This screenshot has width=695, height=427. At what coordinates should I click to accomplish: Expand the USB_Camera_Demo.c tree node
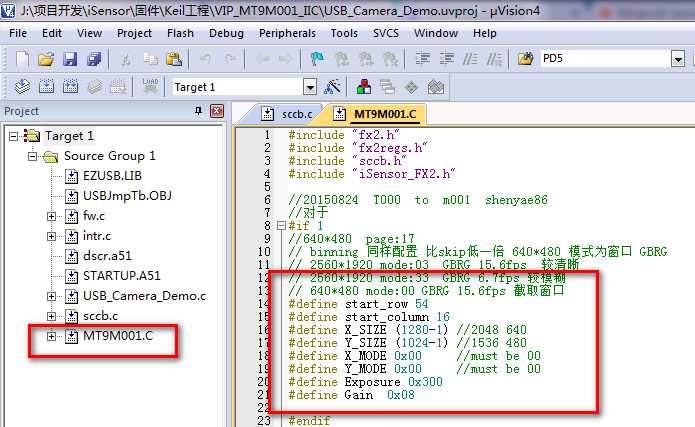point(51,296)
